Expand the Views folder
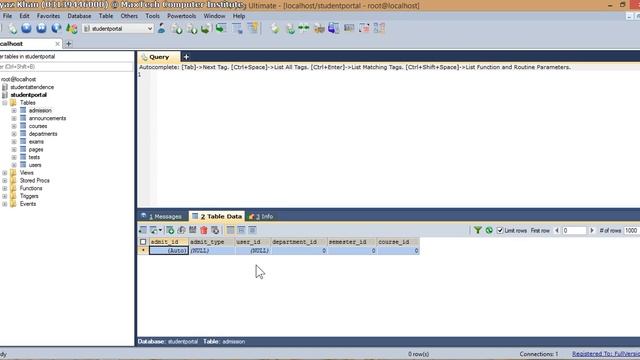 [4, 173]
